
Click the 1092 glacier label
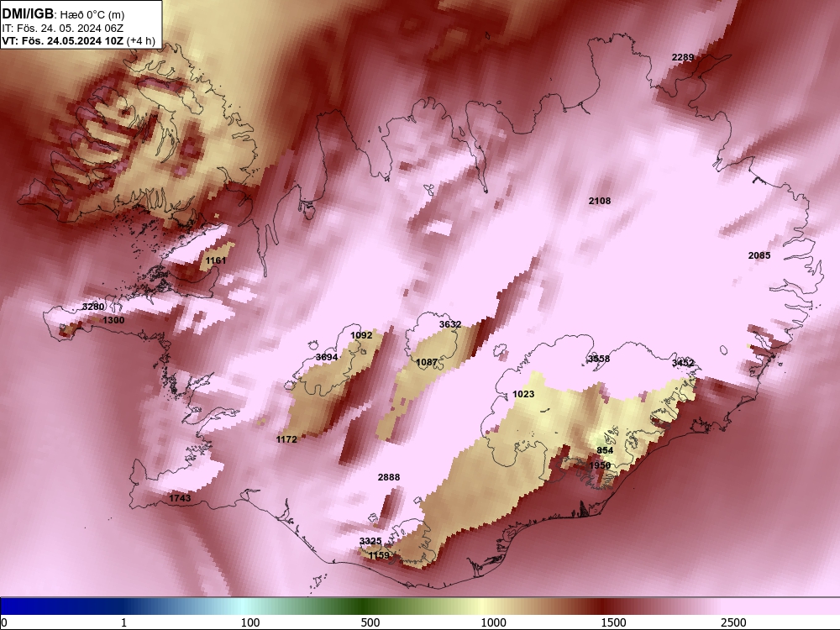[361, 335]
